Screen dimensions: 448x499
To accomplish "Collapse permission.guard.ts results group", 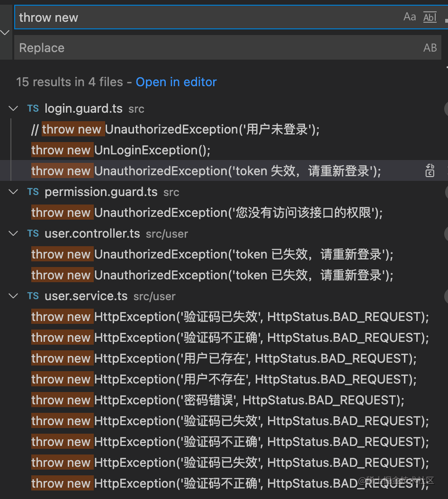I will tap(13, 192).
